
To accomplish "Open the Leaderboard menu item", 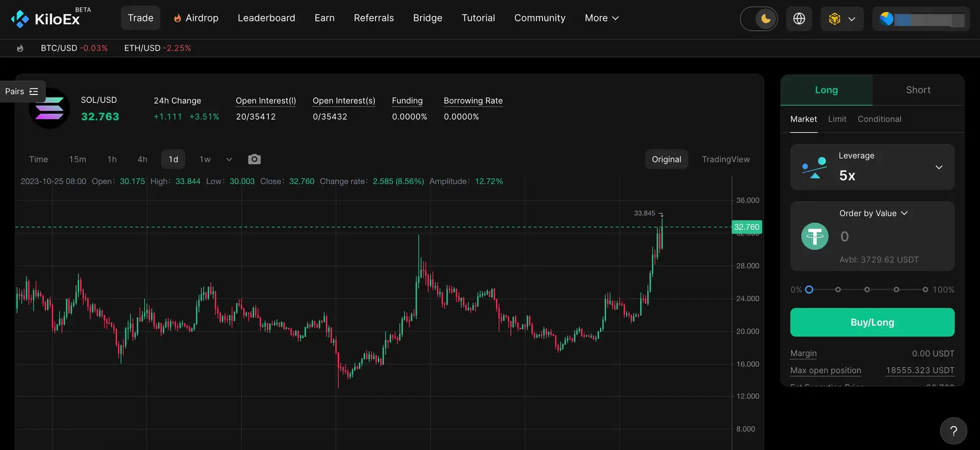I will click(x=266, y=18).
